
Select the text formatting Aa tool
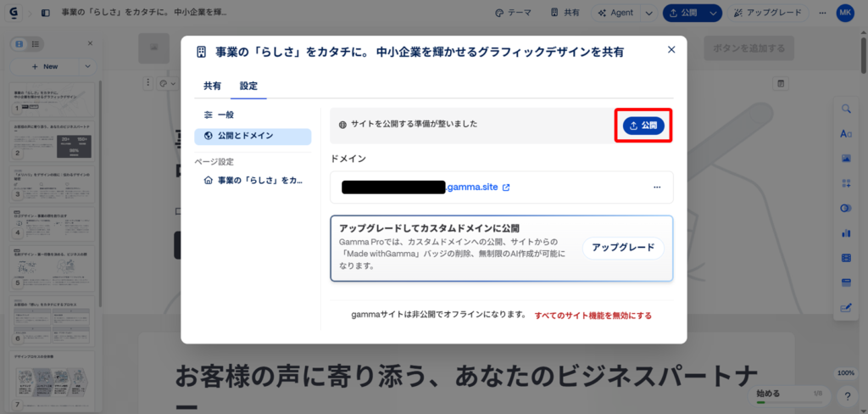[x=845, y=134]
